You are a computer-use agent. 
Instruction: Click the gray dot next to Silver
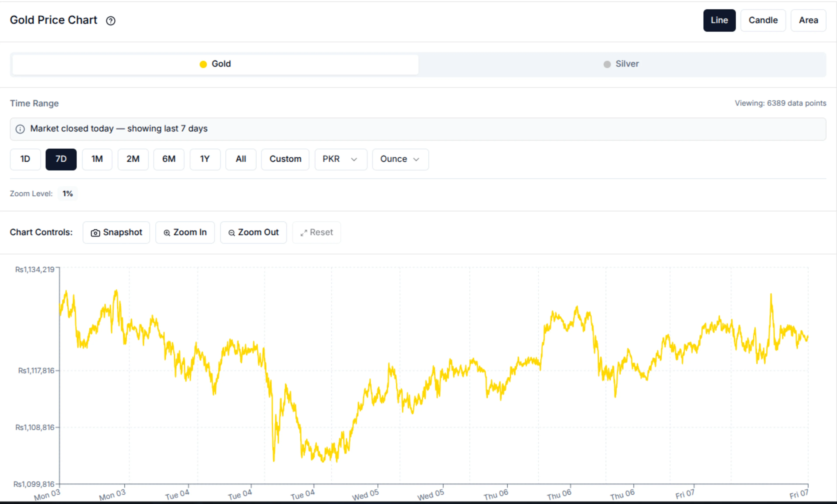pos(607,64)
